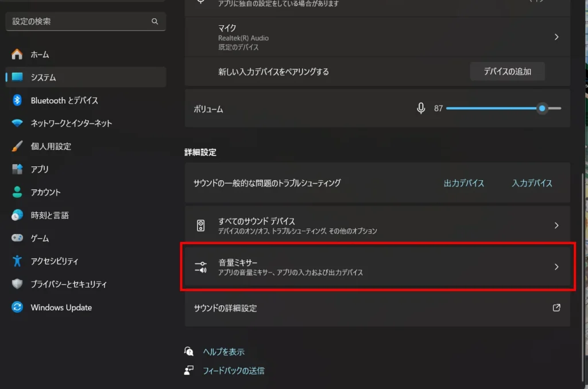Click the 音量ミキサー mixer icon

200,267
